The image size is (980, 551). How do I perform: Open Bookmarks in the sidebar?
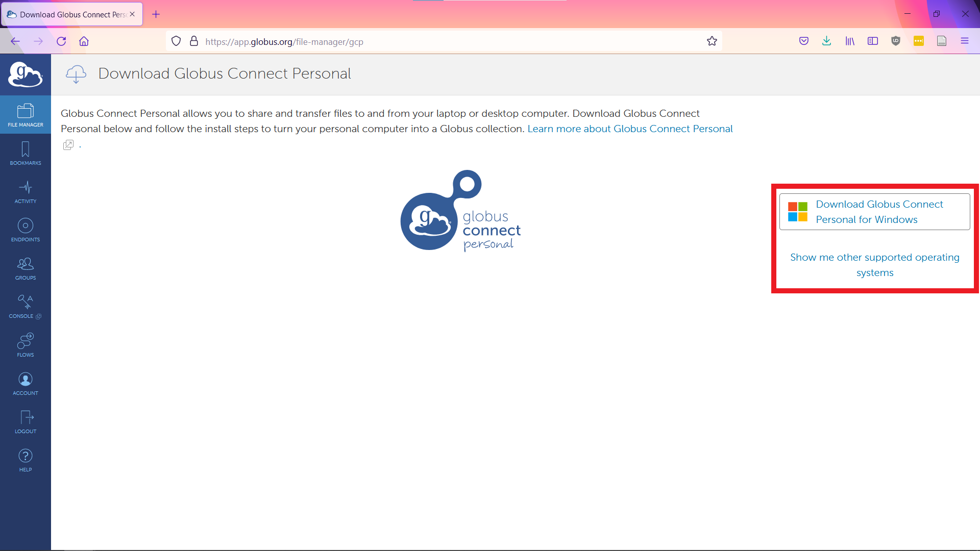26,153
